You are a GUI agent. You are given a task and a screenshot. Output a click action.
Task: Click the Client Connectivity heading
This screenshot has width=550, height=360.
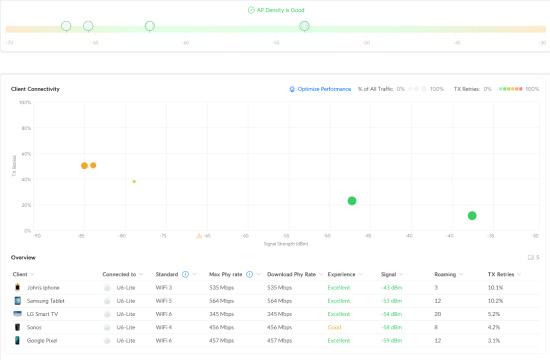click(35, 89)
